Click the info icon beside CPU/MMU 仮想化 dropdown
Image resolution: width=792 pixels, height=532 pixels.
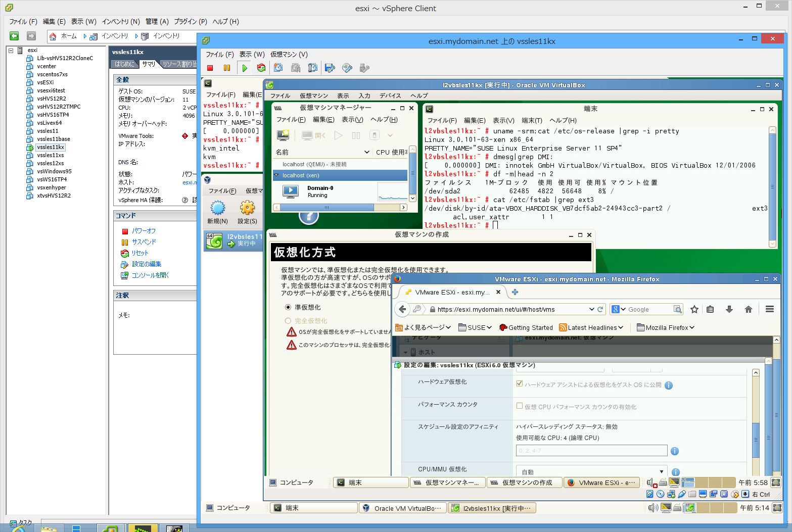(676, 472)
